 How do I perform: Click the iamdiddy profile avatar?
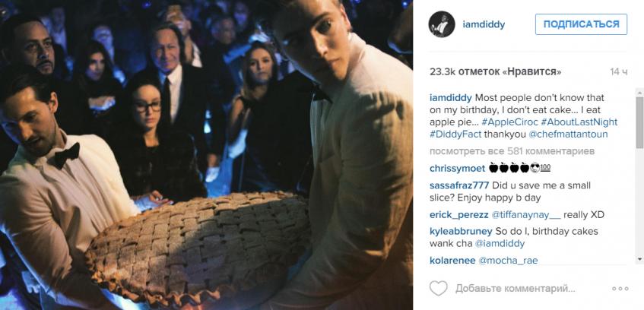[442, 24]
